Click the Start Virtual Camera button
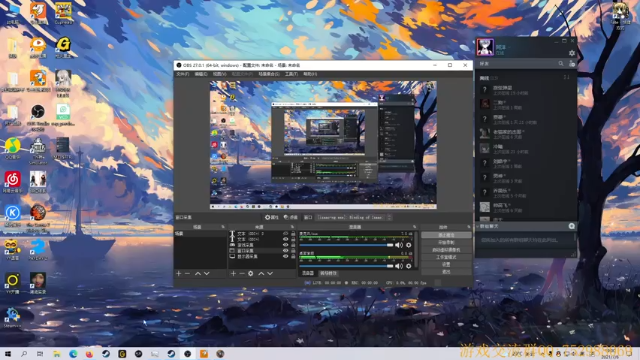This screenshot has height=360, width=640. pos(446,250)
